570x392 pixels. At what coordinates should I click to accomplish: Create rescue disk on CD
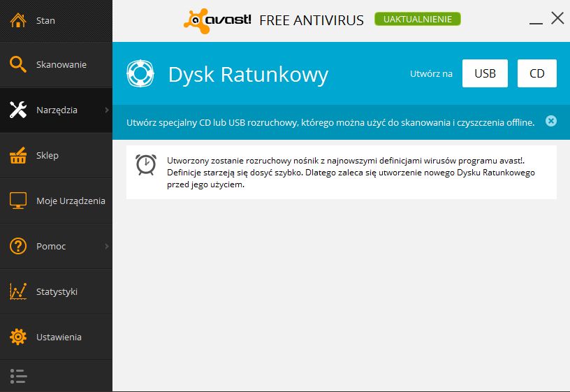pos(537,73)
